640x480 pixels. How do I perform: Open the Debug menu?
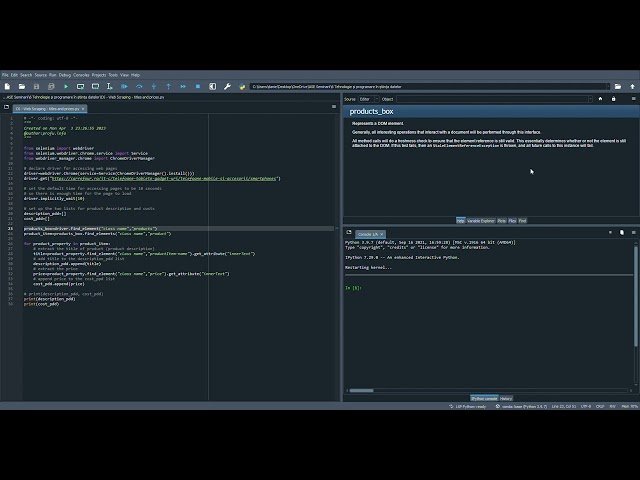(x=64, y=75)
